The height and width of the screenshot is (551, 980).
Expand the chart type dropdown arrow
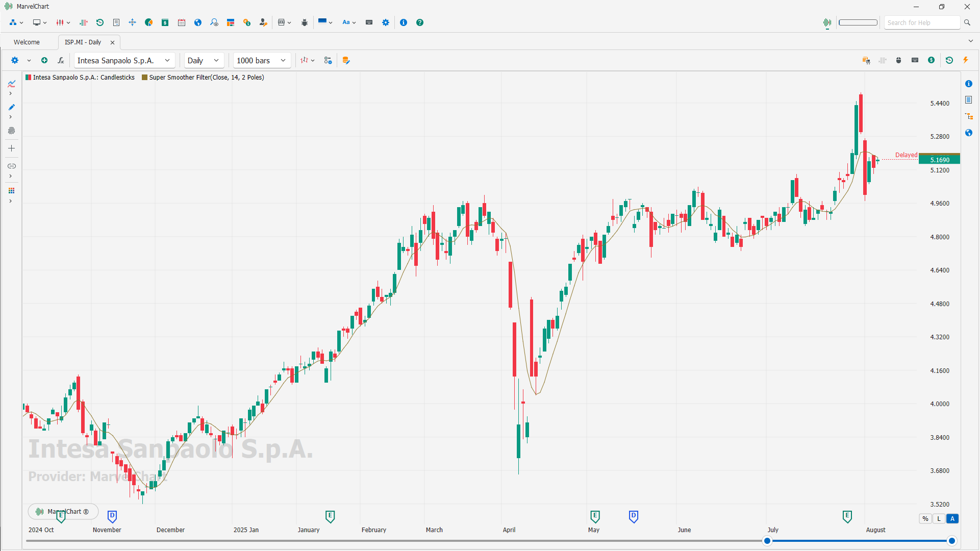(313, 60)
